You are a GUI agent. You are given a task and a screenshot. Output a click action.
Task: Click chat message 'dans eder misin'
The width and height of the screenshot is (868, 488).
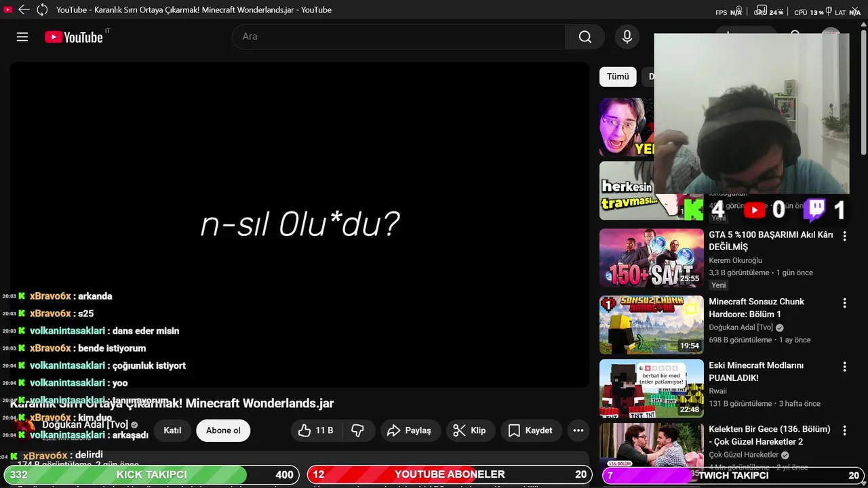(x=146, y=331)
